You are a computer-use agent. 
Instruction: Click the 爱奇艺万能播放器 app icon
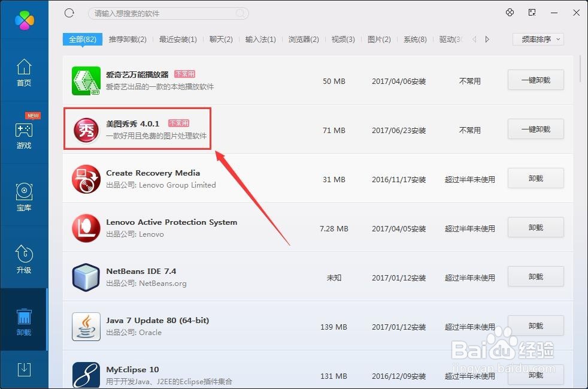click(86, 81)
